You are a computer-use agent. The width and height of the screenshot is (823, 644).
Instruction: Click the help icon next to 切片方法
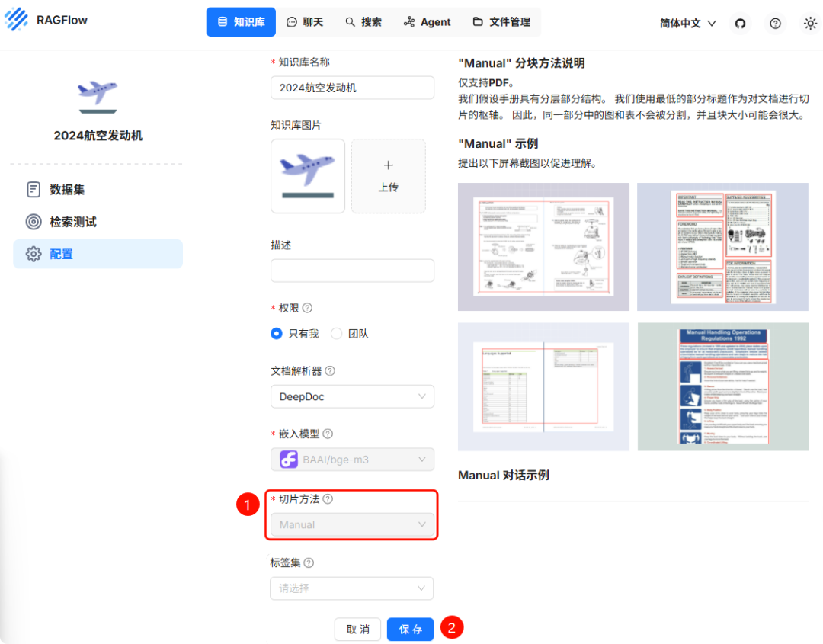pyautogui.click(x=328, y=499)
